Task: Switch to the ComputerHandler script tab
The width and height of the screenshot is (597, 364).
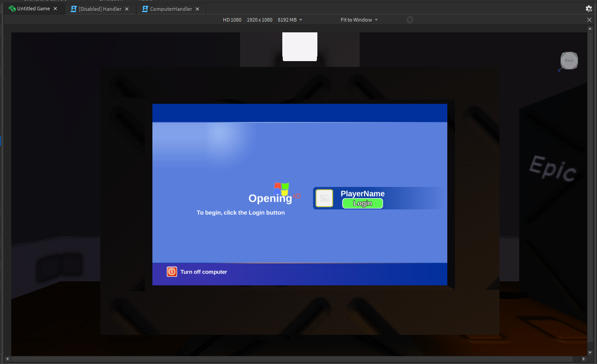Action: 171,9
